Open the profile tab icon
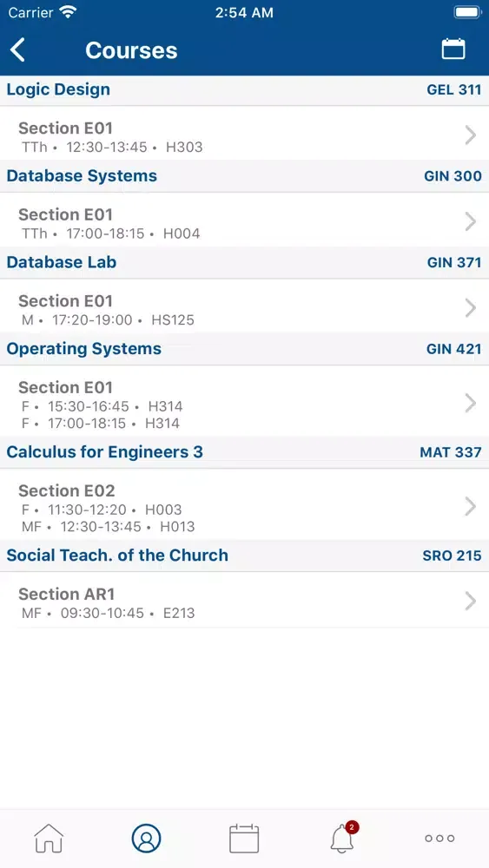The image size is (489, 868). coord(146,838)
